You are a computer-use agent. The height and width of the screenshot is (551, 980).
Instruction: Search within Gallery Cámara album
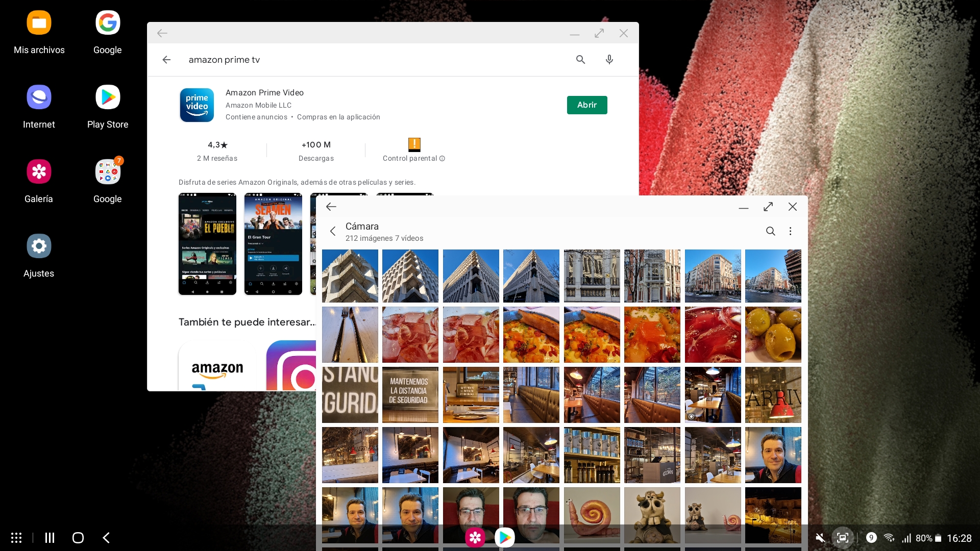click(x=771, y=231)
